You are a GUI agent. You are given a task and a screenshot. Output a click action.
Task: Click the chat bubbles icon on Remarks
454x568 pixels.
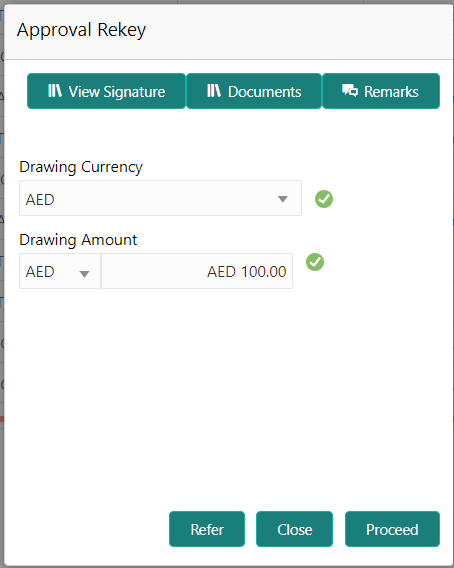350,91
